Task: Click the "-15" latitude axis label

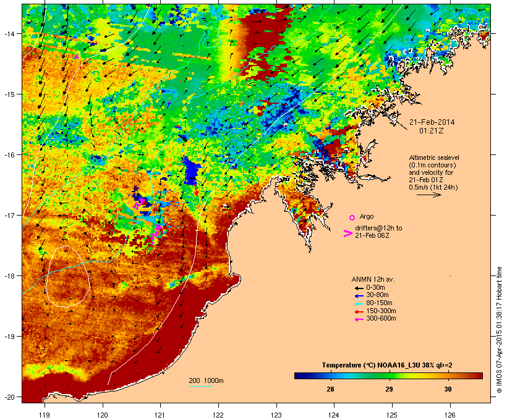Action: coord(9,94)
